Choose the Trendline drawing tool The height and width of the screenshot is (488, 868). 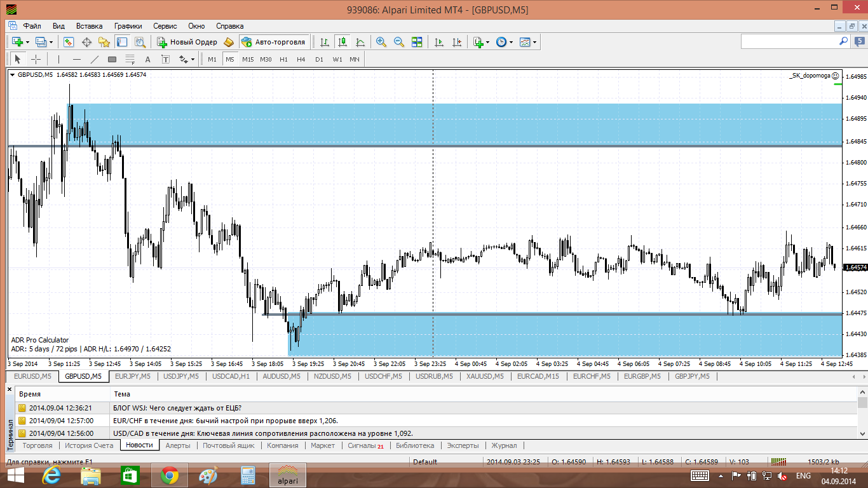pyautogui.click(x=94, y=59)
